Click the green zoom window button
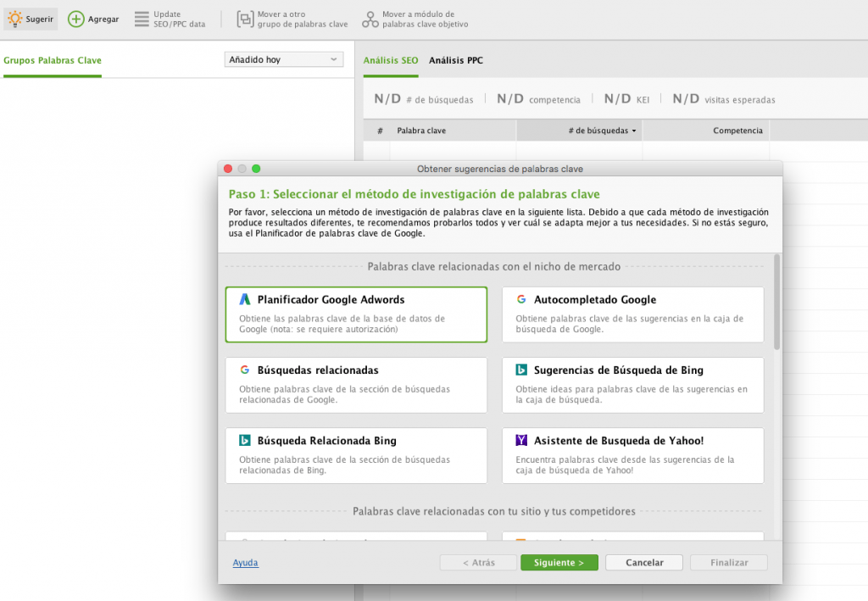The width and height of the screenshot is (868, 601). (x=256, y=168)
